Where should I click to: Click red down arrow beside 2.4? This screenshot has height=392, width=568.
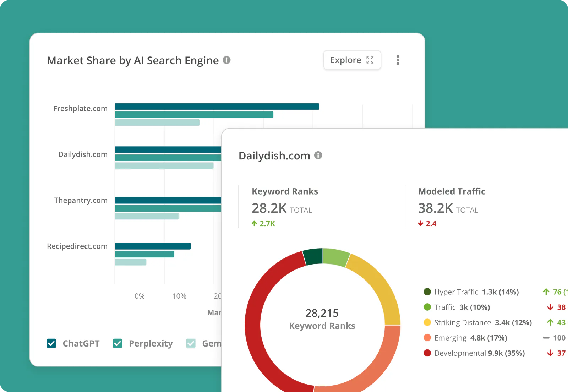click(421, 223)
